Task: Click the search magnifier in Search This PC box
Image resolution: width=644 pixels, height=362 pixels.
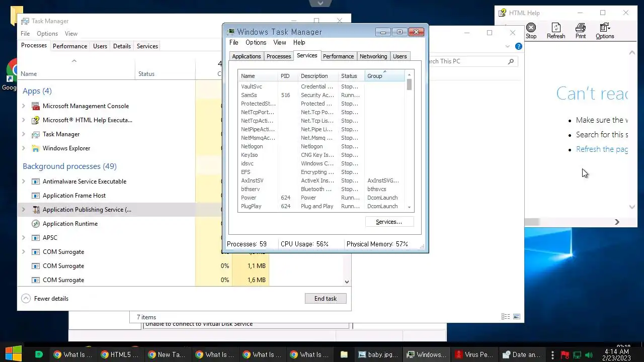Action: (x=511, y=61)
